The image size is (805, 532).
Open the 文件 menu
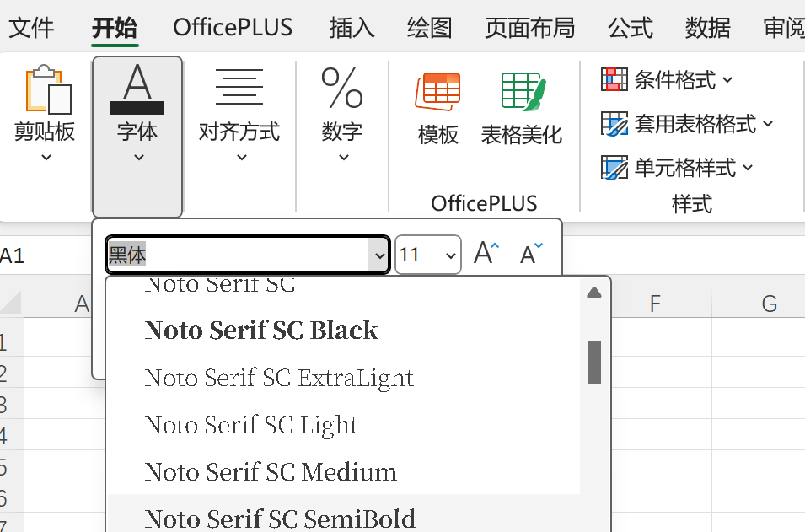pyautogui.click(x=31, y=27)
